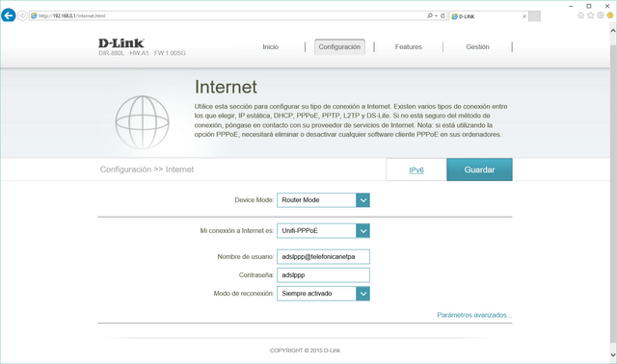Image resolution: width=617 pixels, height=364 pixels.
Task: Open Parámetros avanzados link
Action: [474, 315]
